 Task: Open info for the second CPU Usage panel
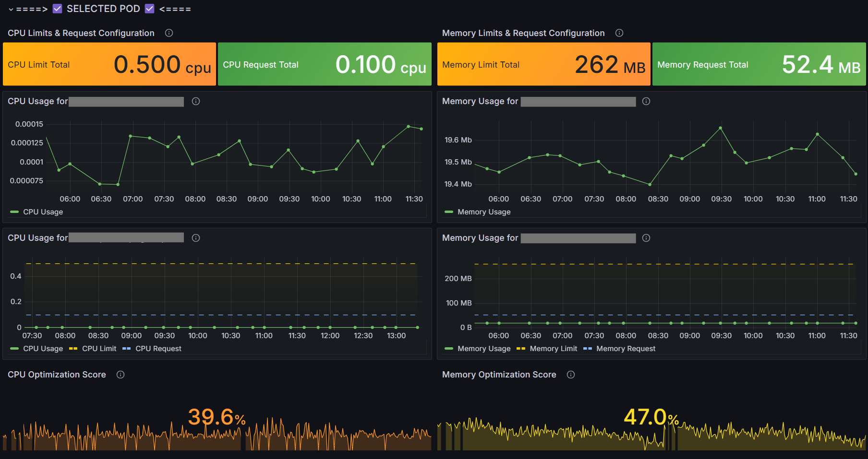(x=195, y=237)
